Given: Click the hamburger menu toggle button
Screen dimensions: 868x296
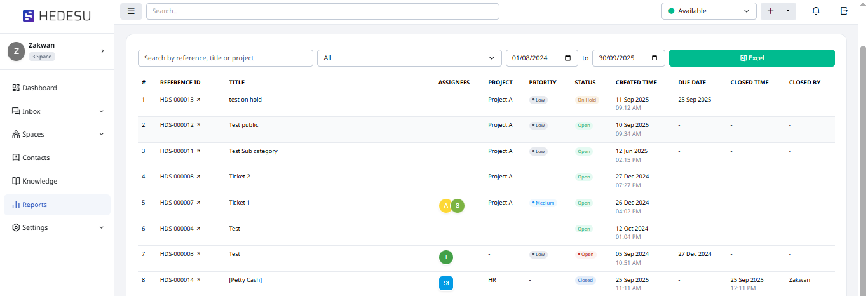Looking at the screenshot, I should (x=131, y=11).
